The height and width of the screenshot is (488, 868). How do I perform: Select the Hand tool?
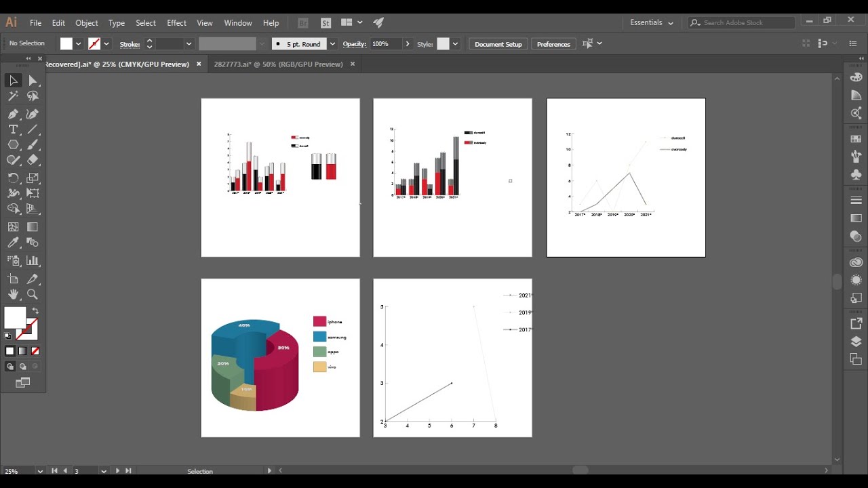[x=13, y=294]
